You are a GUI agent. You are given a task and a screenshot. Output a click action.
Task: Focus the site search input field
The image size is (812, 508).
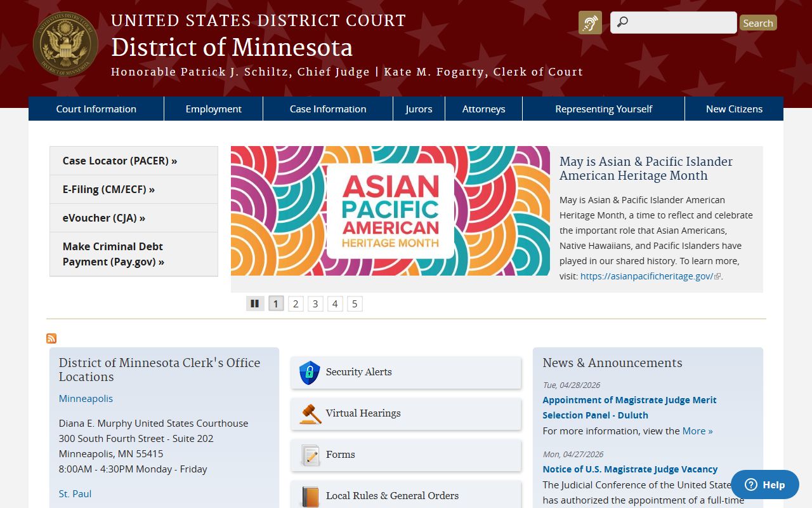(x=673, y=22)
